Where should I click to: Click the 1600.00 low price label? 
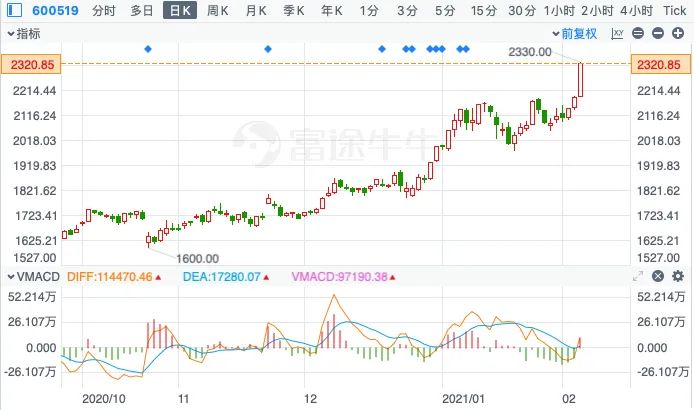197,258
